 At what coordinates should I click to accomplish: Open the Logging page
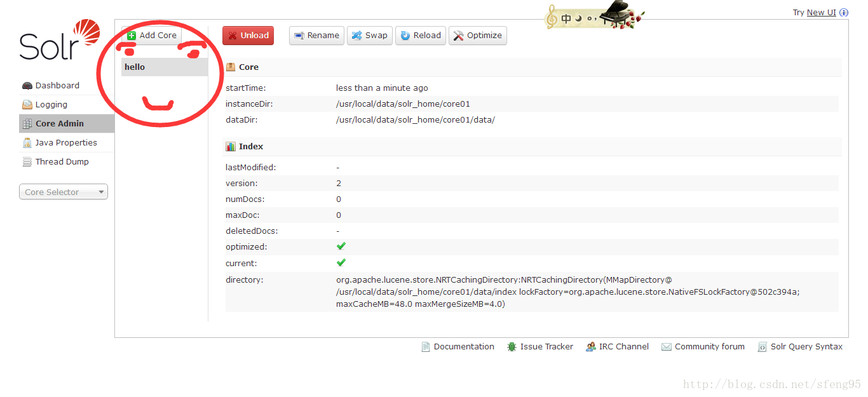[x=51, y=105]
